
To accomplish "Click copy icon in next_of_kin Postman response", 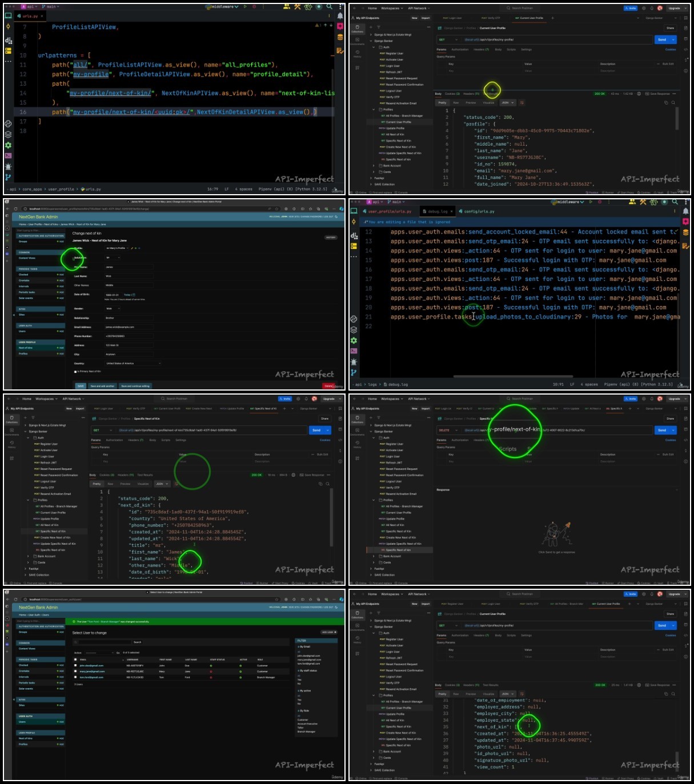I will (321, 484).
